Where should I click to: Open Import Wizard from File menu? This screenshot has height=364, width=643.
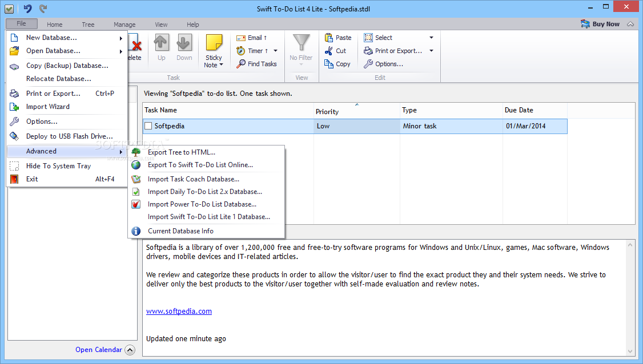click(x=67, y=107)
